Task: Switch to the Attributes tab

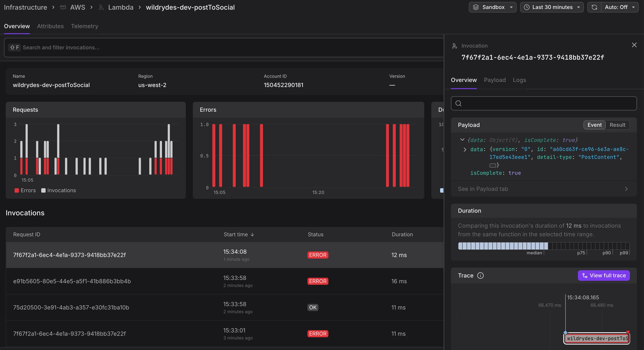Action: click(50, 26)
